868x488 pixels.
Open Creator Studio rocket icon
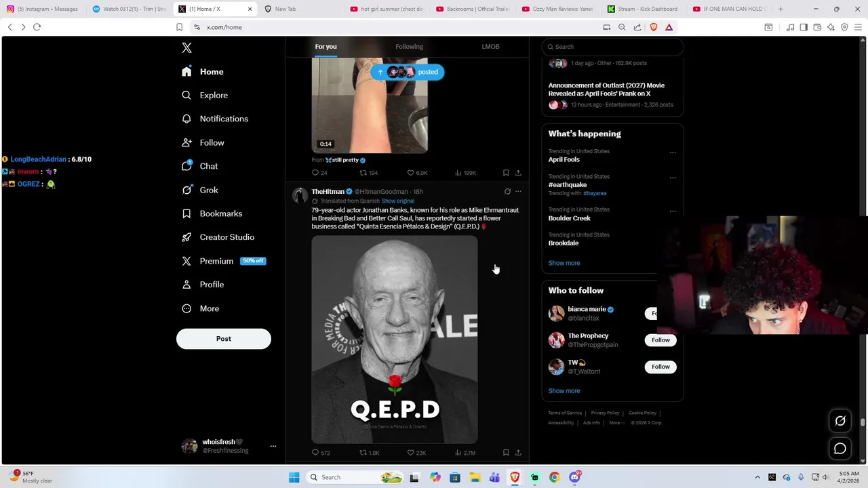(x=186, y=237)
